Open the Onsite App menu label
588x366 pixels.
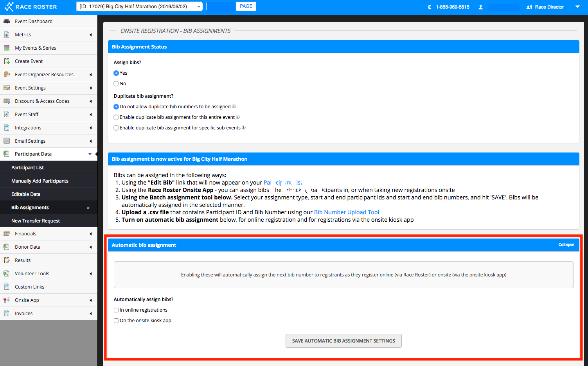click(x=27, y=300)
